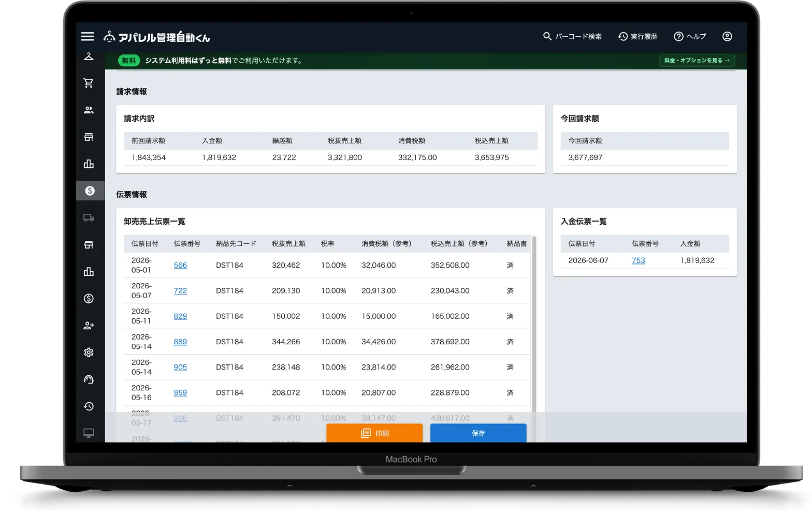Open the settings gear sidebar icon
The width and height of the screenshot is (812, 513).
(x=89, y=353)
